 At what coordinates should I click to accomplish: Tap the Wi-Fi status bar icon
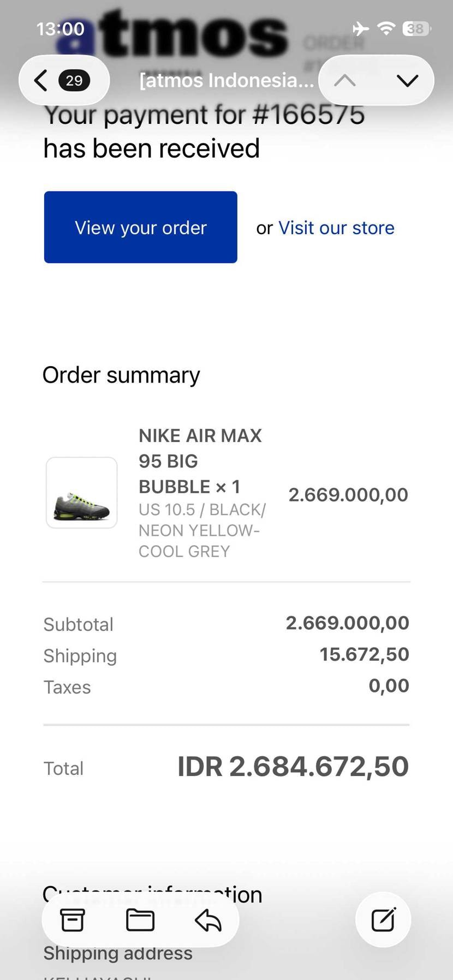coord(386,28)
